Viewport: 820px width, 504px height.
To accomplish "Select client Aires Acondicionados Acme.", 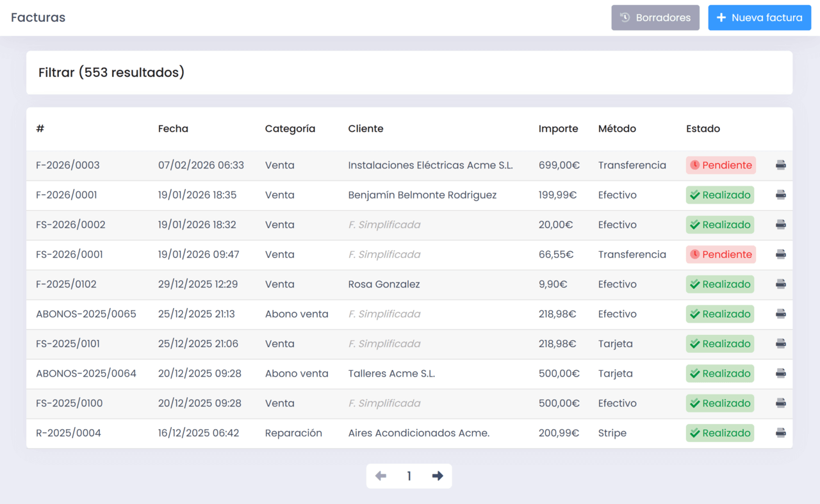I will (418, 433).
